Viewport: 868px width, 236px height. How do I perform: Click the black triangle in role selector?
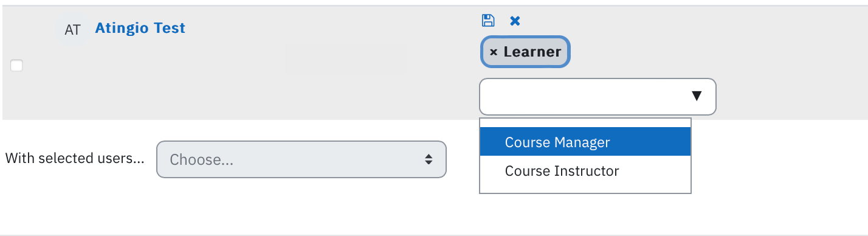point(697,96)
